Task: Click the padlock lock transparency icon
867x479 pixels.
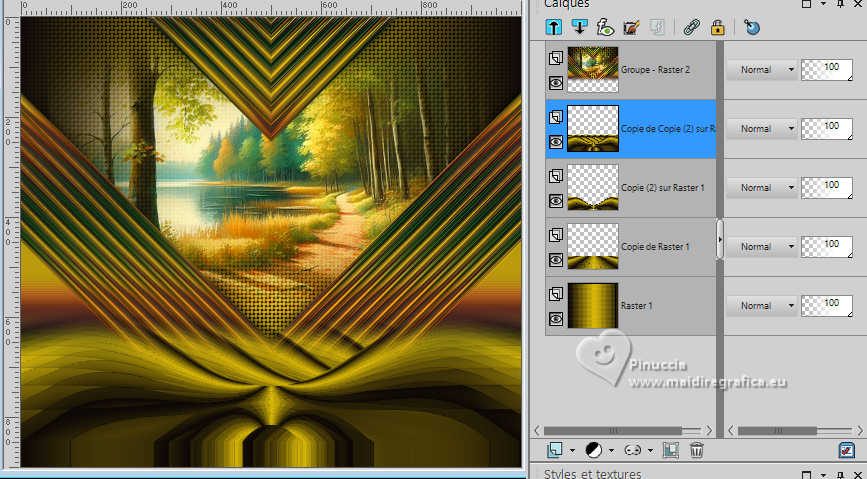Action: pos(717,27)
